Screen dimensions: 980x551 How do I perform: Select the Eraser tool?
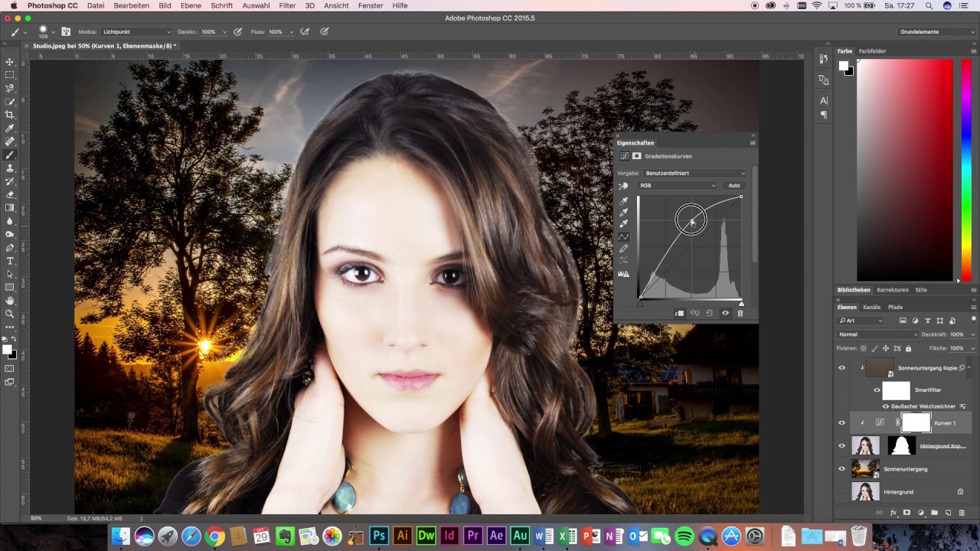[x=10, y=194]
